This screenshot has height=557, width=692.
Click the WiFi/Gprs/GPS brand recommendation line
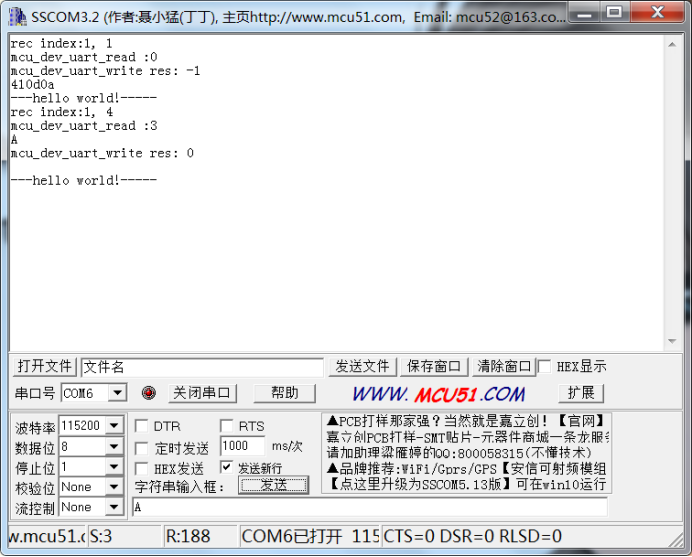467,468
